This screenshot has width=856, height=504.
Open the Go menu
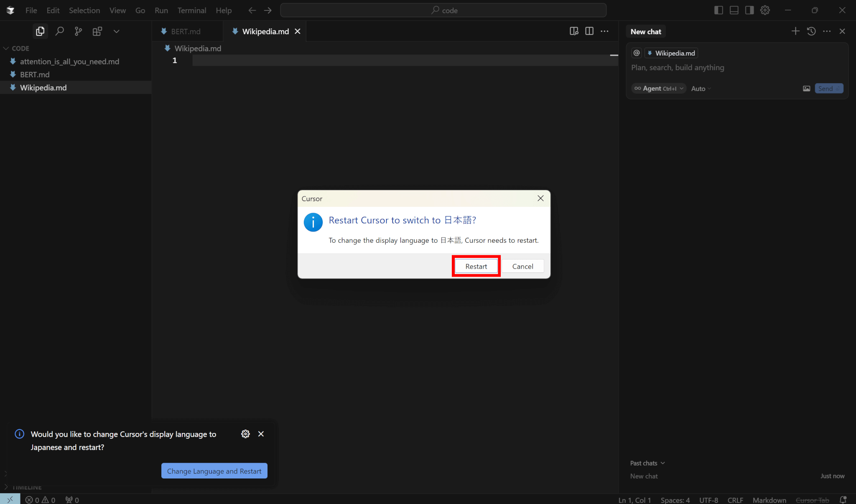[x=140, y=10]
